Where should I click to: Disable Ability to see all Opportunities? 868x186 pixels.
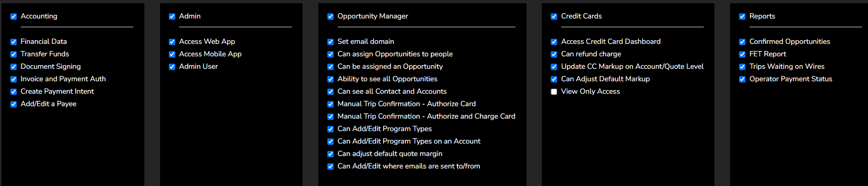pyautogui.click(x=330, y=79)
